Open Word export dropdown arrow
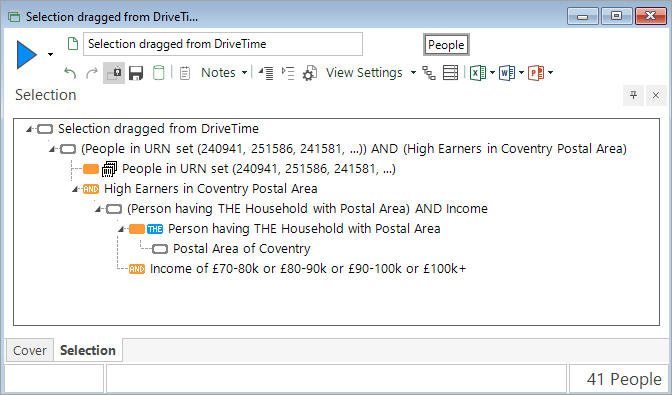 (522, 73)
